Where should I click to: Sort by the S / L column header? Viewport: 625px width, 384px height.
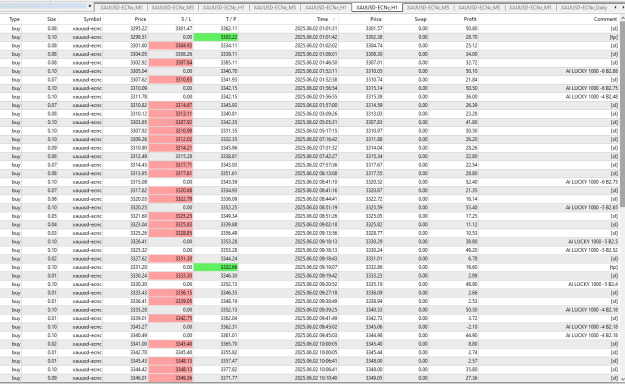point(186,19)
